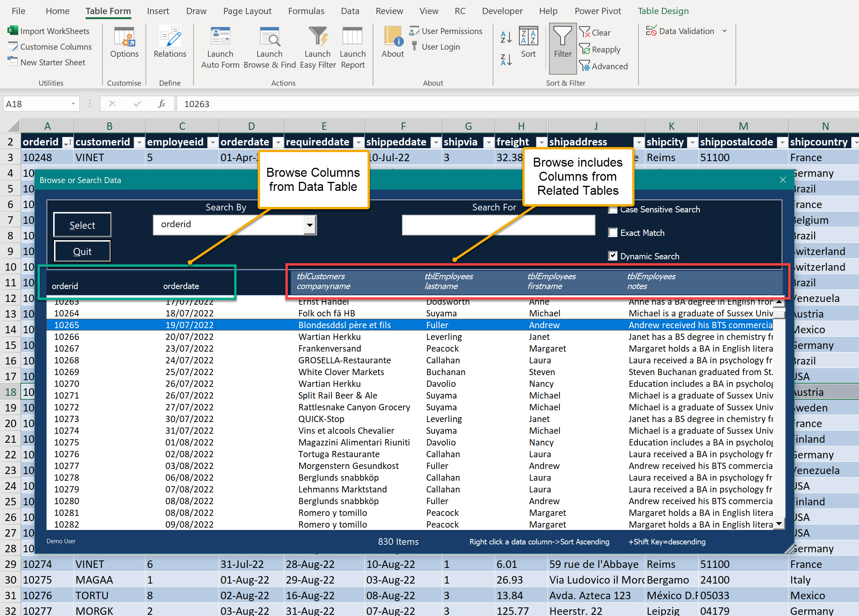Viewport: 859px width, 616px height.
Task: Switch to the Home ribbon tab
Action: [57, 11]
